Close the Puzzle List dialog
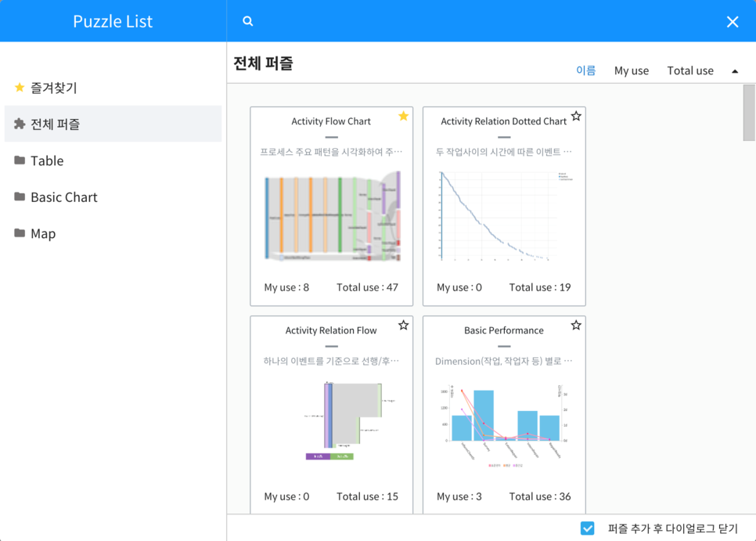This screenshot has height=541, width=756. (x=733, y=22)
